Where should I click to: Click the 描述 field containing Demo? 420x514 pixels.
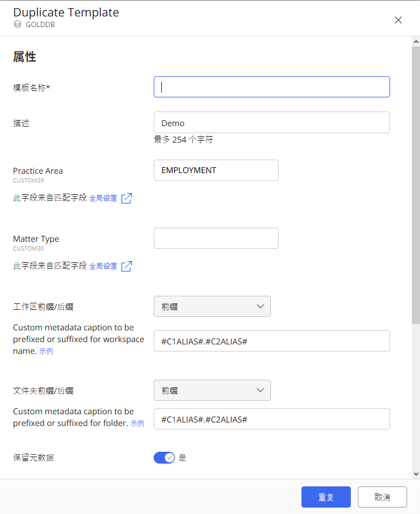coord(272,123)
